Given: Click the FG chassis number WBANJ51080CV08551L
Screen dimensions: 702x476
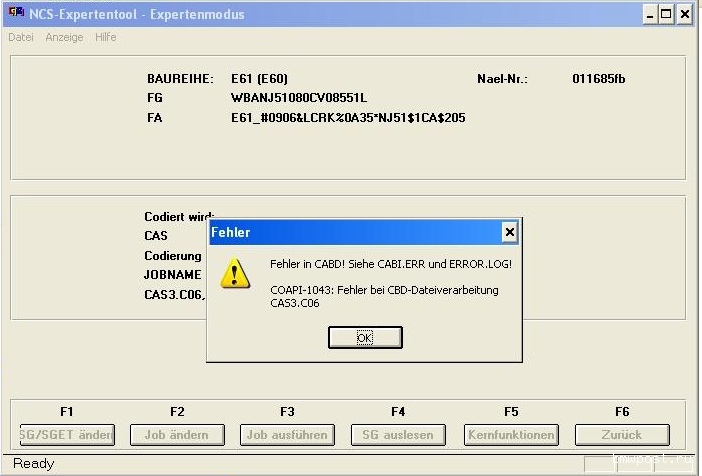Looking at the screenshot, I should pos(299,98).
